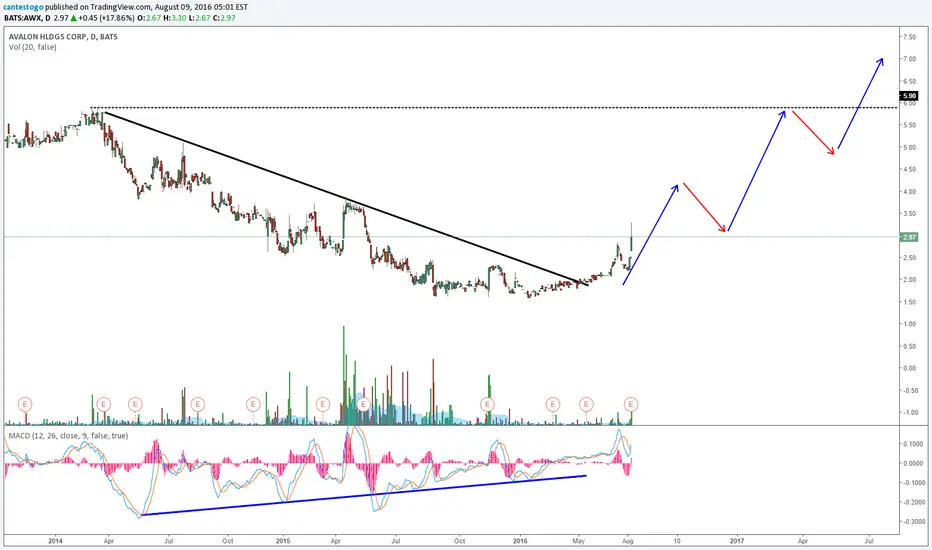932x550 pixels.
Task: Click the 2017 time axis label
Action: [736, 541]
